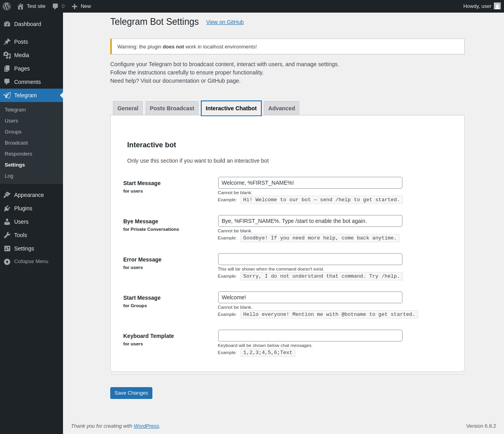The height and width of the screenshot is (434, 504).
Task: Open the Advanced tab
Action: pos(282,108)
